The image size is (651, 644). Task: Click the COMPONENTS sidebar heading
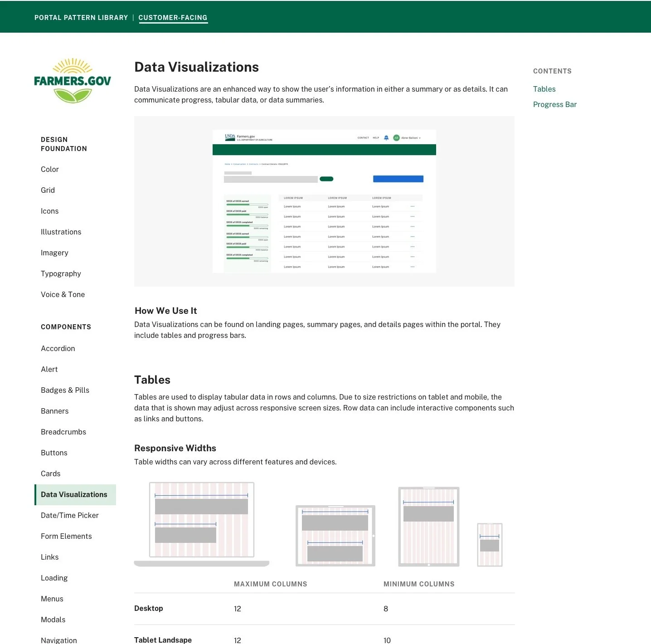(66, 327)
